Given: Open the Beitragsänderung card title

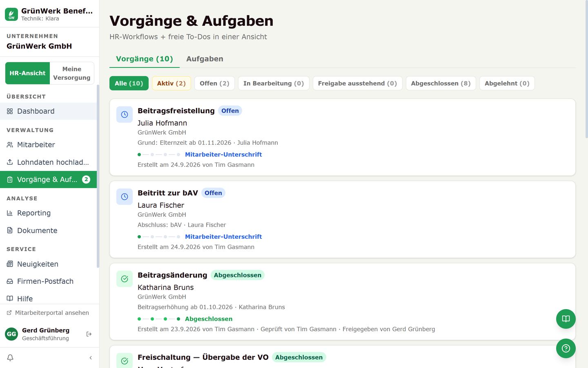Looking at the screenshot, I should click(172, 275).
